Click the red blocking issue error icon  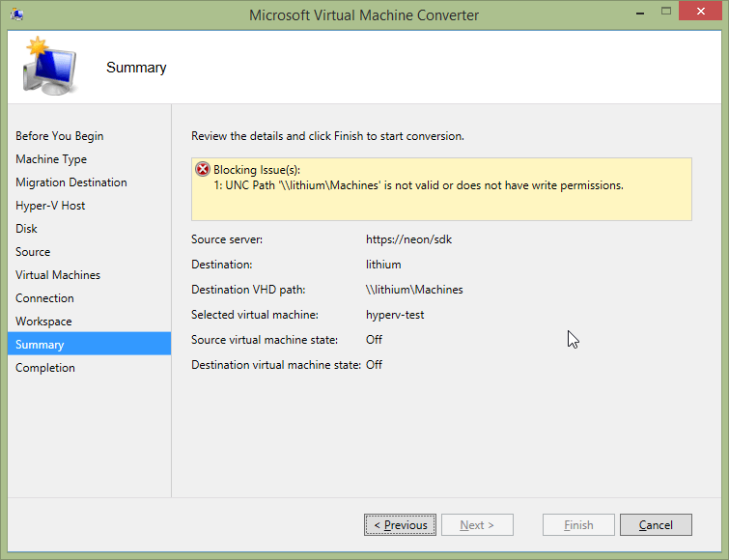(x=202, y=169)
